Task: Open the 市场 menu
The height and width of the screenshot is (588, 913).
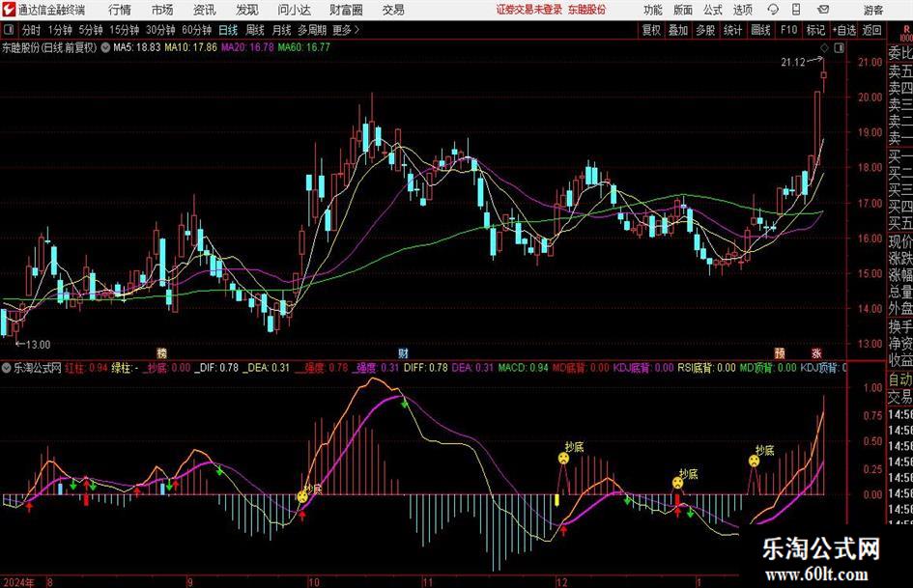Action: [x=162, y=10]
